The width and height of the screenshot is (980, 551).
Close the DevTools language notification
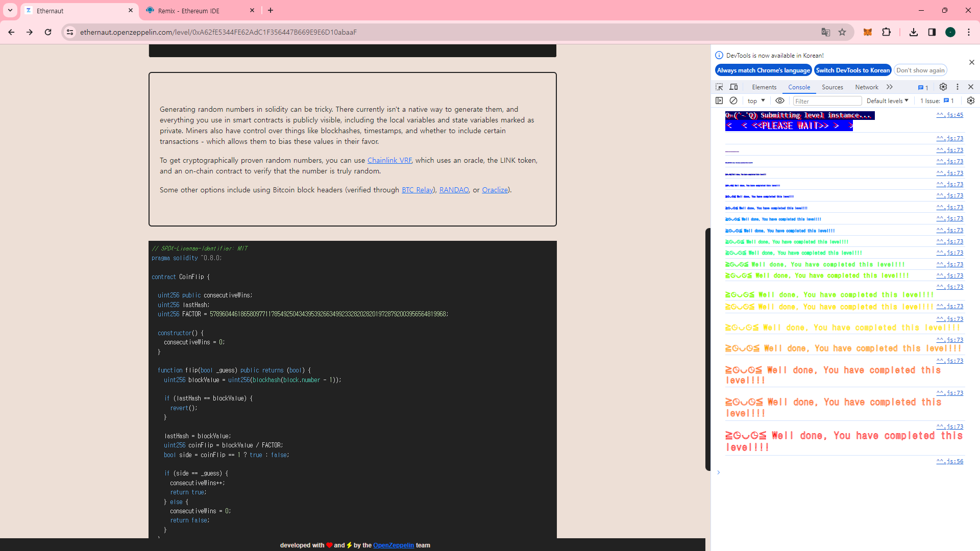click(971, 62)
